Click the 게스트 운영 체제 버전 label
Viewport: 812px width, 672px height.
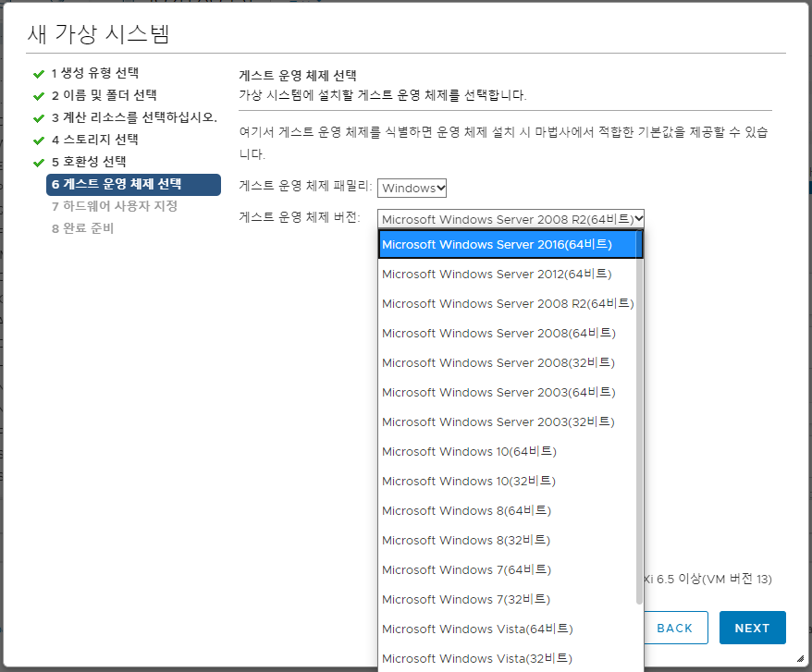coord(300,216)
